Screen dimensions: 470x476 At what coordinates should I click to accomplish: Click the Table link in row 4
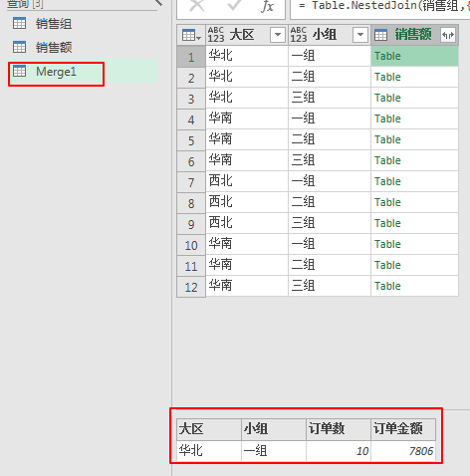tap(387, 119)
